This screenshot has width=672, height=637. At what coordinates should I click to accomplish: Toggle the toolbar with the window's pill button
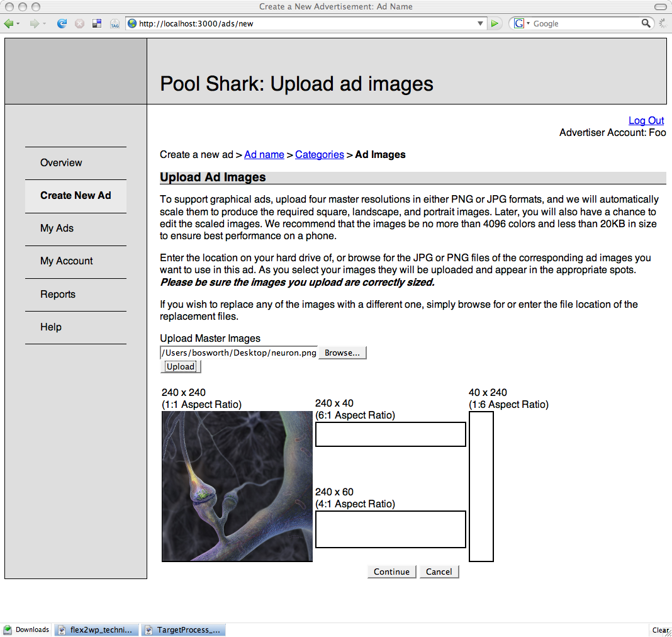(661, 6)
